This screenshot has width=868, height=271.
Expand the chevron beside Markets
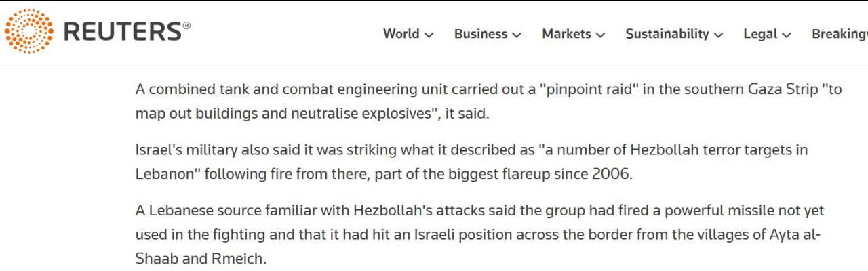[x=600, y=35]
